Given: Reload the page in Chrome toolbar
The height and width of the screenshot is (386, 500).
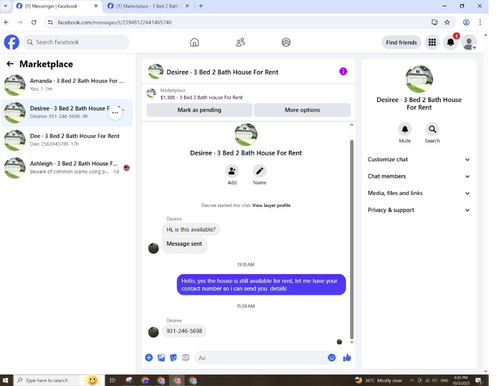Looking at the screenshot, I should point(34,22).
